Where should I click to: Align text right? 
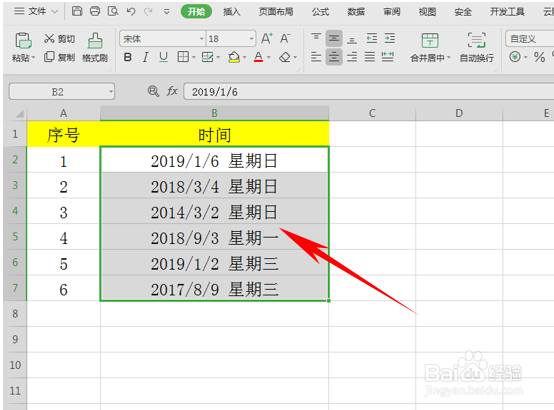(x=352, y=57)
